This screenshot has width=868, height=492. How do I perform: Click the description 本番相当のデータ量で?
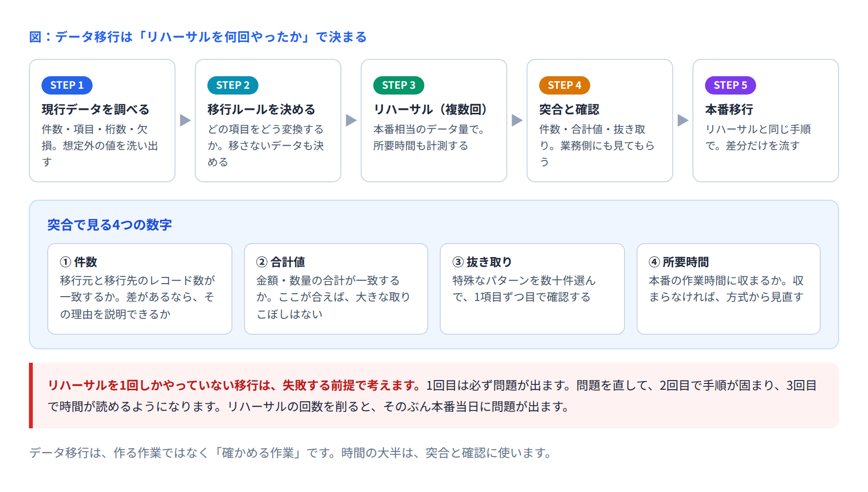[x=429, y=137]
